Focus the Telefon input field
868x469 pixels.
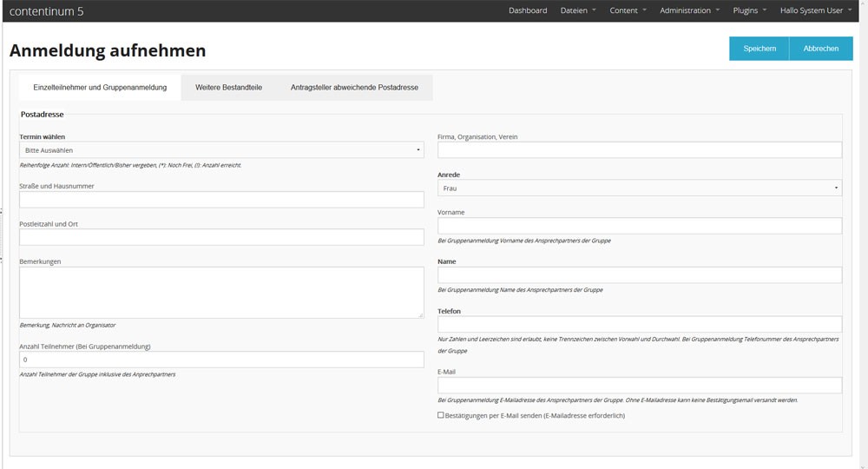coord(640,324)
